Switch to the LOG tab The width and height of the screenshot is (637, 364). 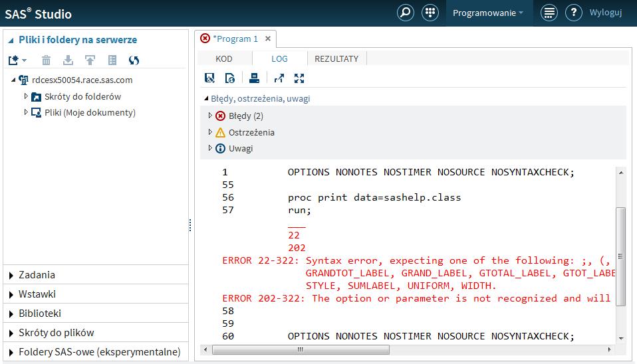tap(279, 59)
